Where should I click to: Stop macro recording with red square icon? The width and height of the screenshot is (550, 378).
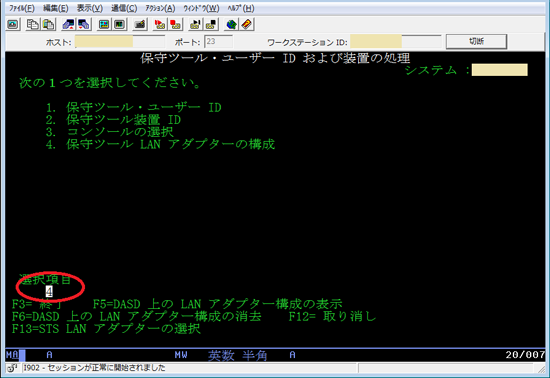tap(175, 25)
